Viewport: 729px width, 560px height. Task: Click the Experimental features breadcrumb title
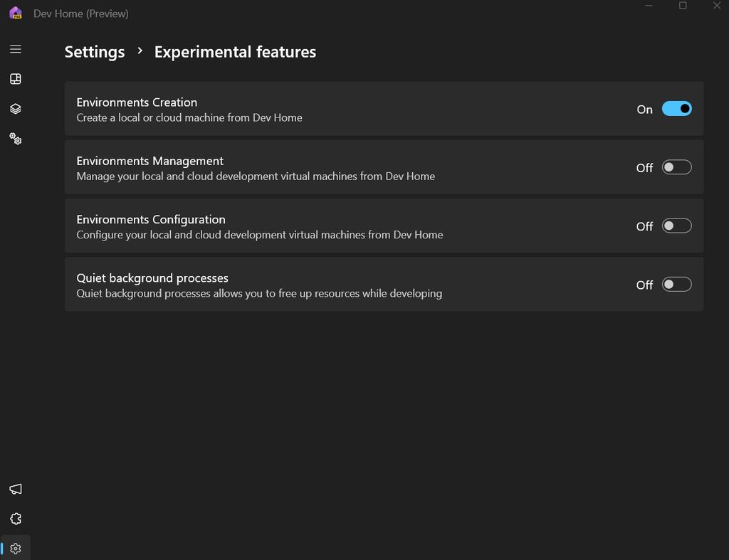coord(235,52)
